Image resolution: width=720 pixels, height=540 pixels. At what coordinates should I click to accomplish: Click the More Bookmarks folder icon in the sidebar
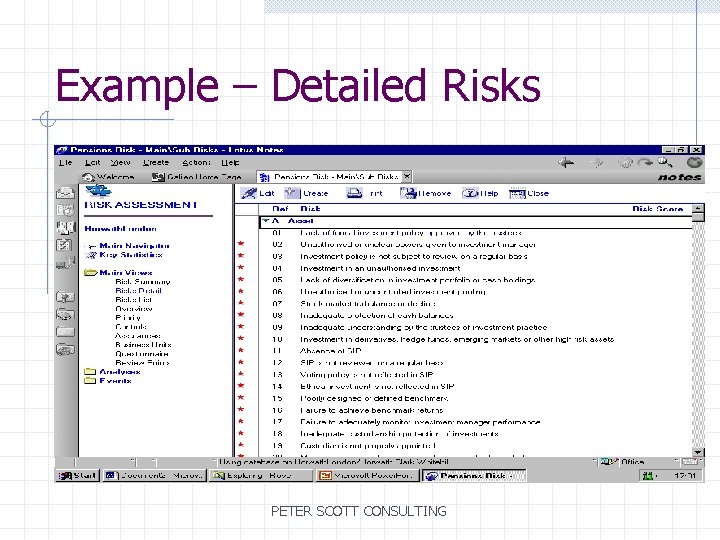65,332
